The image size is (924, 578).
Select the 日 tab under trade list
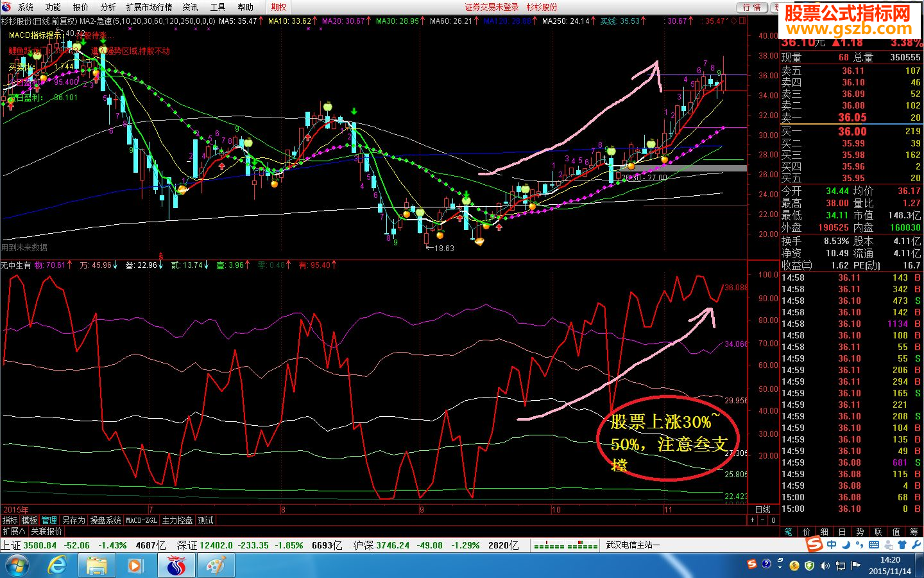(843, 532)
